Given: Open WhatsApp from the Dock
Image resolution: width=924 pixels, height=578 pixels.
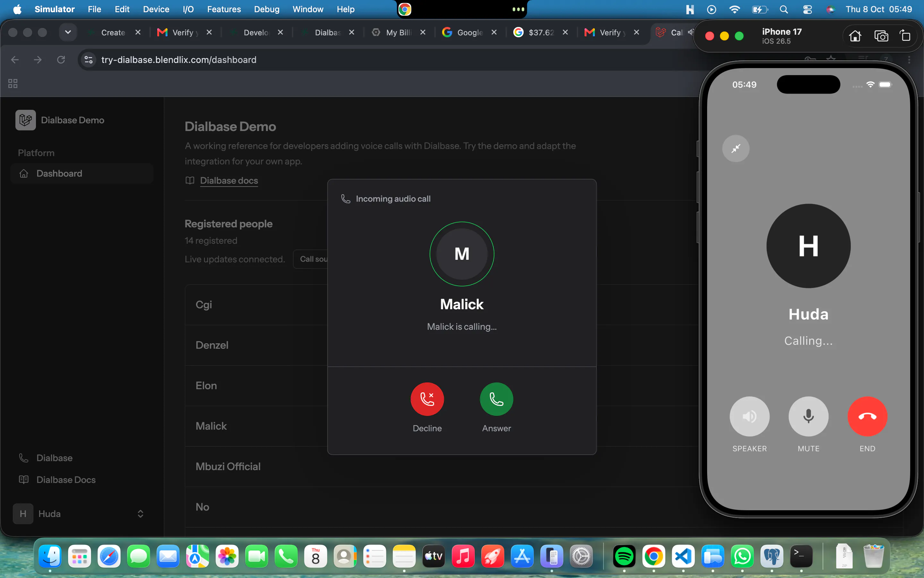Looking at the screenshot, I should coord(742,556).
